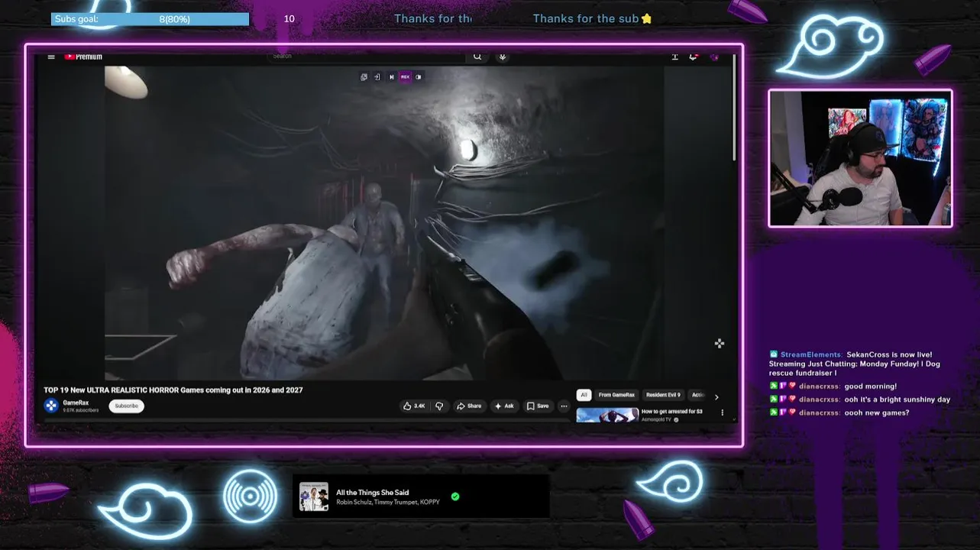Open the GameRax channel name link
980x550 pixels.
76,403
